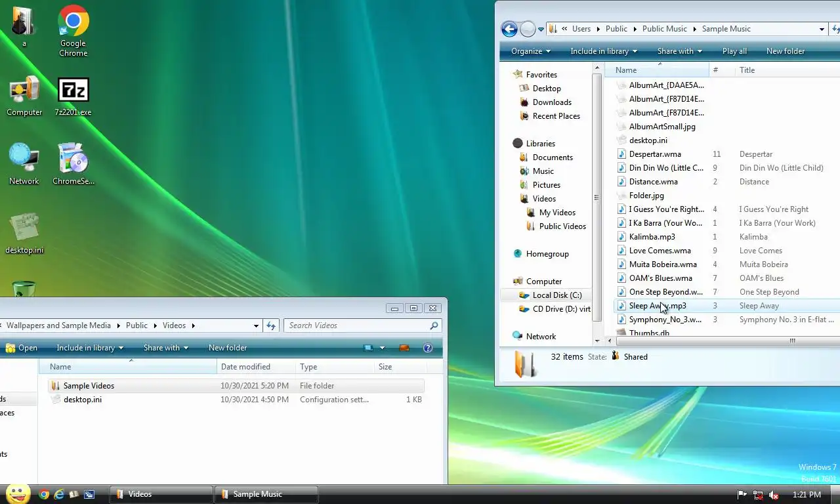Select Love Comes.wma file

[x=660, y=251]
